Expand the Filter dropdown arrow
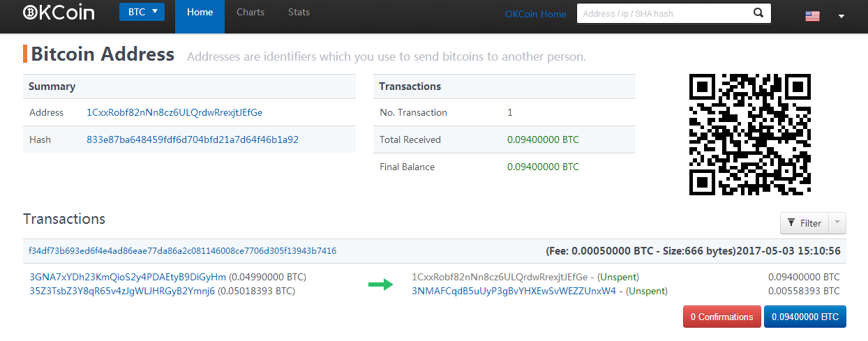The image size is (868, 341). (837, 223)
